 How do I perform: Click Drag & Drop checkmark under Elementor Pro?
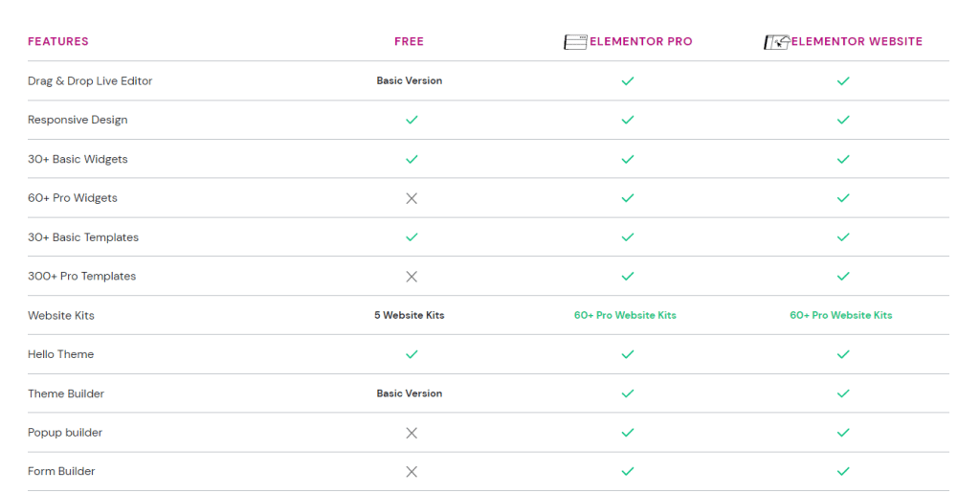click(628, 80)
